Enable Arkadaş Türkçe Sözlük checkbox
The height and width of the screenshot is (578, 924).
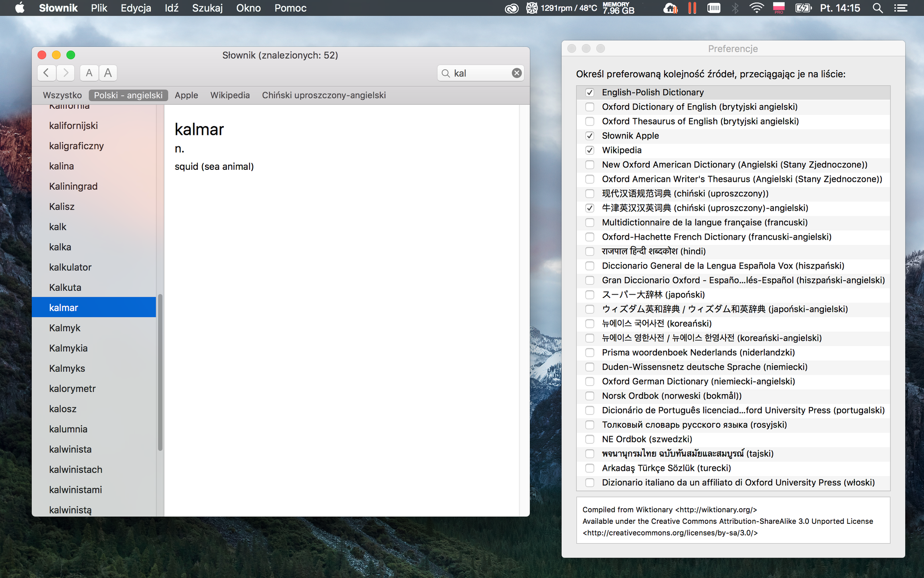tap(590, 468)
